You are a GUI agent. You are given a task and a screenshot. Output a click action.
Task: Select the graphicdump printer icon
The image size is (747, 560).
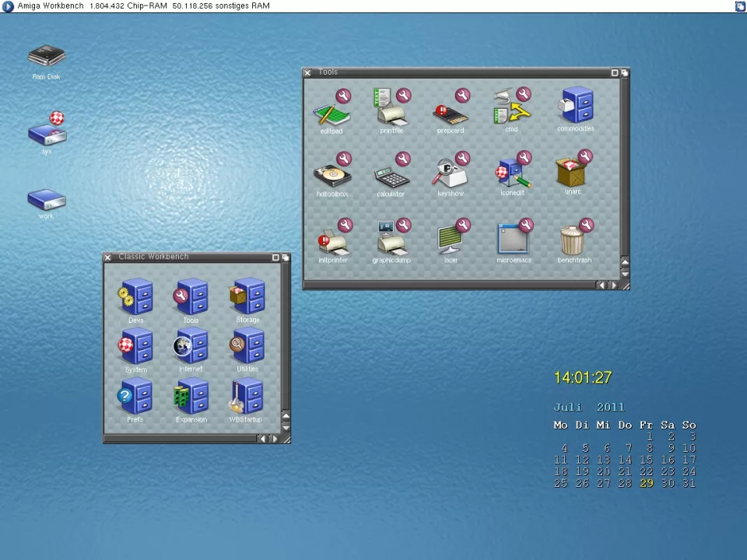(x=391, y=240)
